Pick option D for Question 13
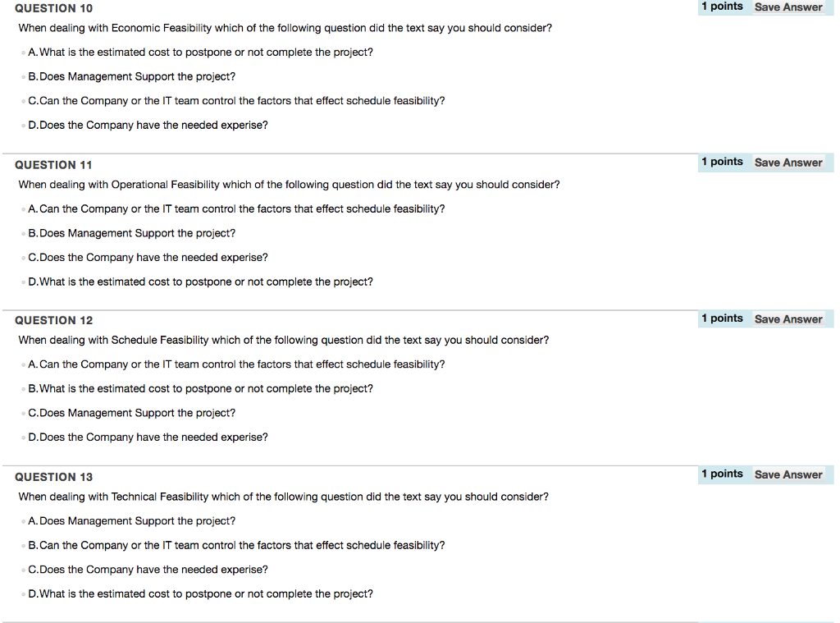Screen dimensions: 840x623 tap(23, 593)
